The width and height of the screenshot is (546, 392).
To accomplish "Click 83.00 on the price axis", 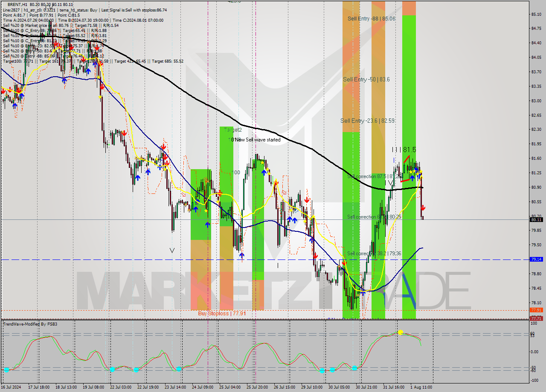I will 536,101.
